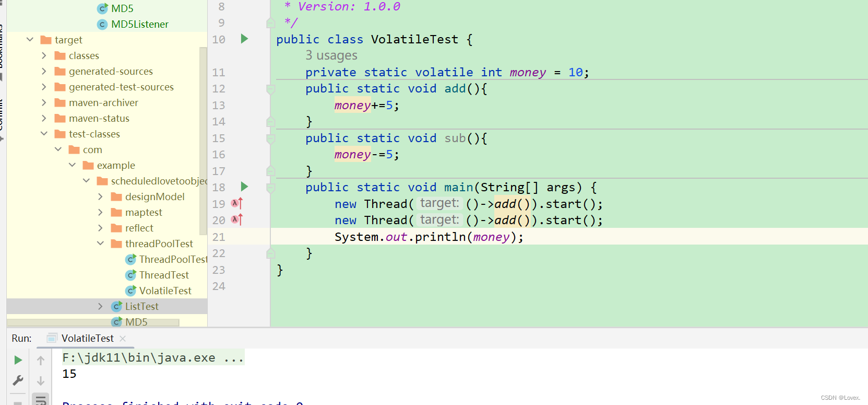Click the lambda gutter marker on line 20
The width and height of the screenshot is (868, 405).
point(237,219)
